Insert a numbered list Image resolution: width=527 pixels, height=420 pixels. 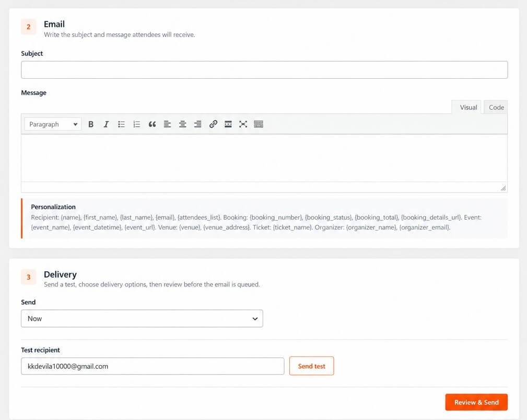click(137, 124)
